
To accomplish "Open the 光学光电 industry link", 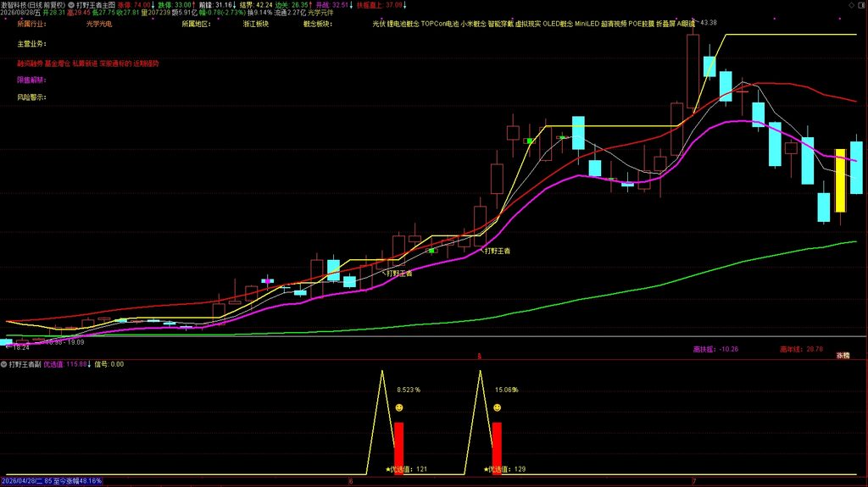I will (x=99, y=24).
